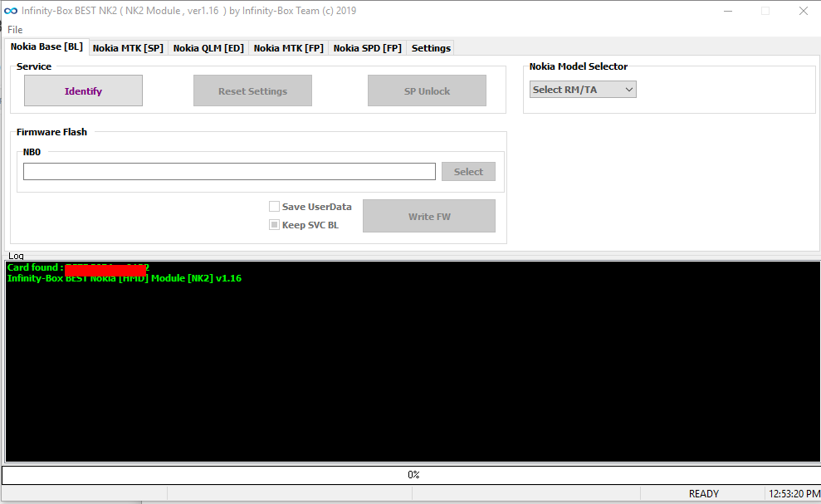
Task: Close the Infinity-Box window
Action: (804, 11)
